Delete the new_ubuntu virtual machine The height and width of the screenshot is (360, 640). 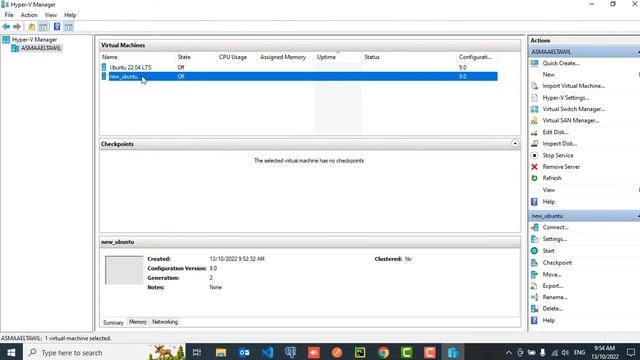553,309
